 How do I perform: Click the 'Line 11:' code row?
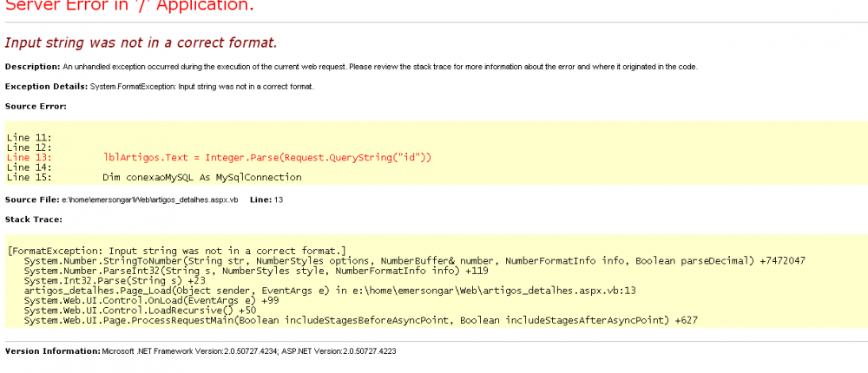click(x=29, y=138)
